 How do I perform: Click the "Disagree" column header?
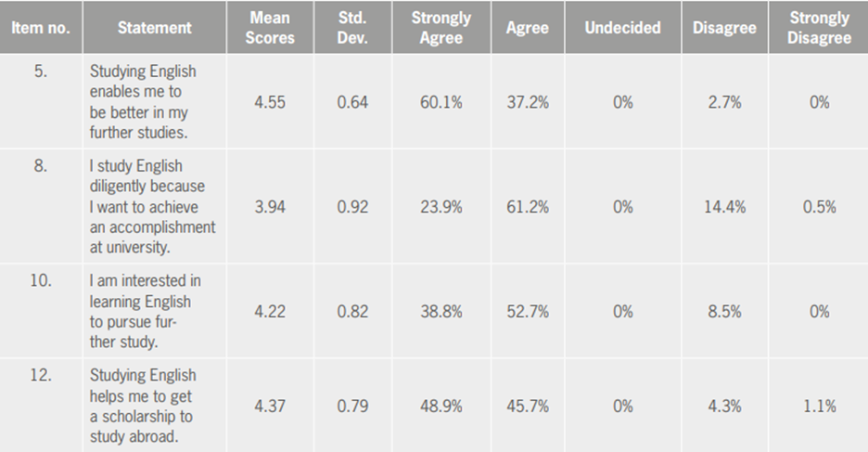pos(724,28)
